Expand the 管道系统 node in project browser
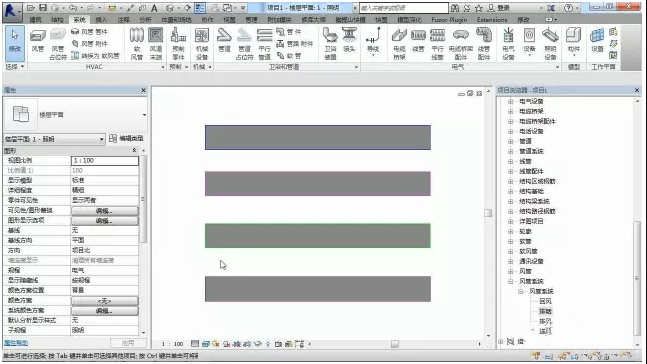Screen dimensions: 647x364 [x=510, y=151]
